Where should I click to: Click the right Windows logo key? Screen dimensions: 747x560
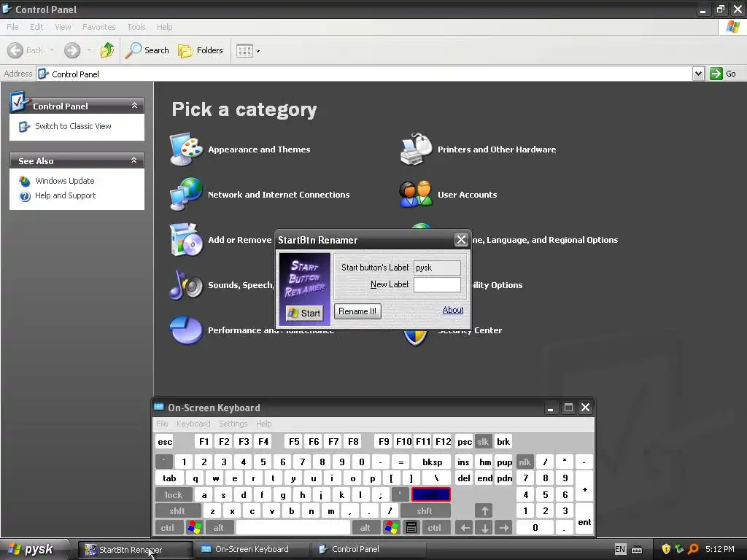pos(391,528)
